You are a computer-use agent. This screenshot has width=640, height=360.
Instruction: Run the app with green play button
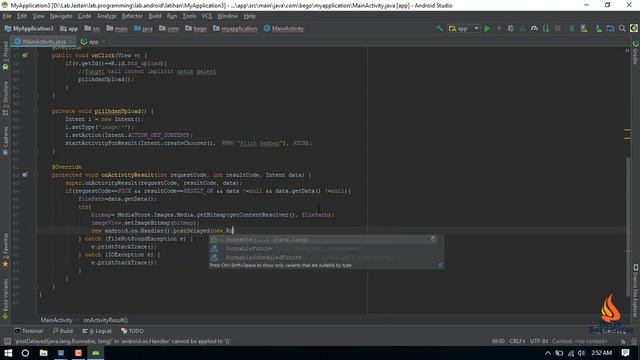pos(487,29)
